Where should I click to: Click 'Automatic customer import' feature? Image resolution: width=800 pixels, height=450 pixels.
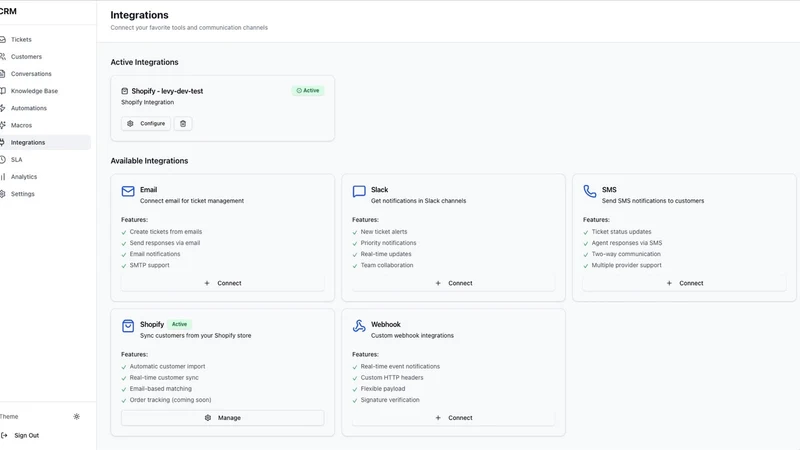[167, 366]
